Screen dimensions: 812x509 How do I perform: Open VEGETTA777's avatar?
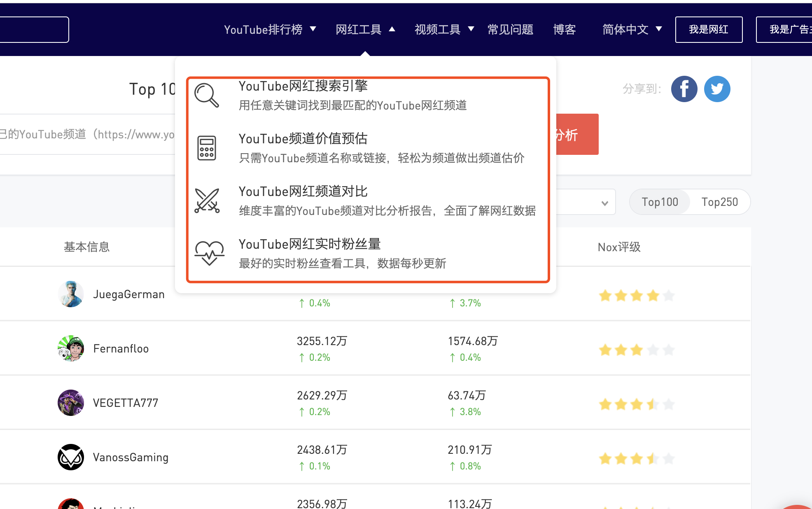pyautogui.click(x=71, y=403)
